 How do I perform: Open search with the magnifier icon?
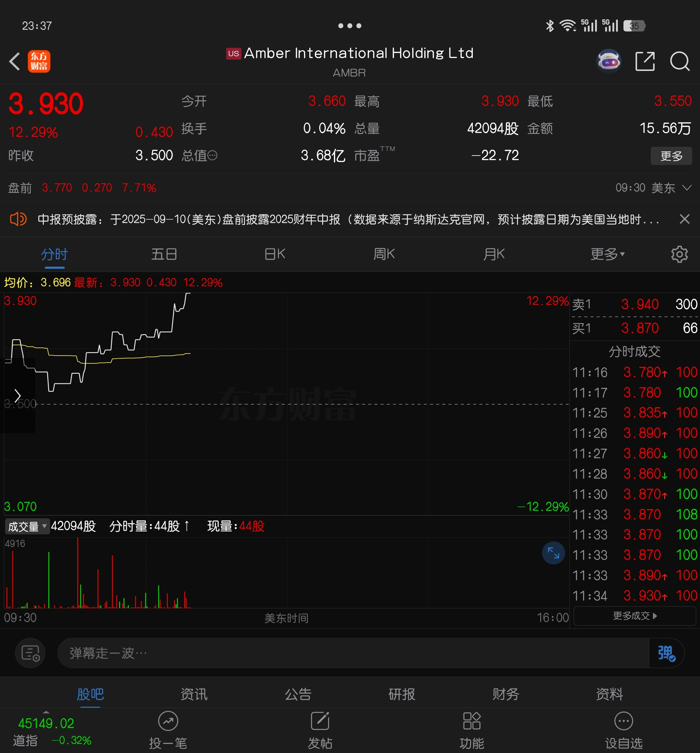[x=680, y=61]
